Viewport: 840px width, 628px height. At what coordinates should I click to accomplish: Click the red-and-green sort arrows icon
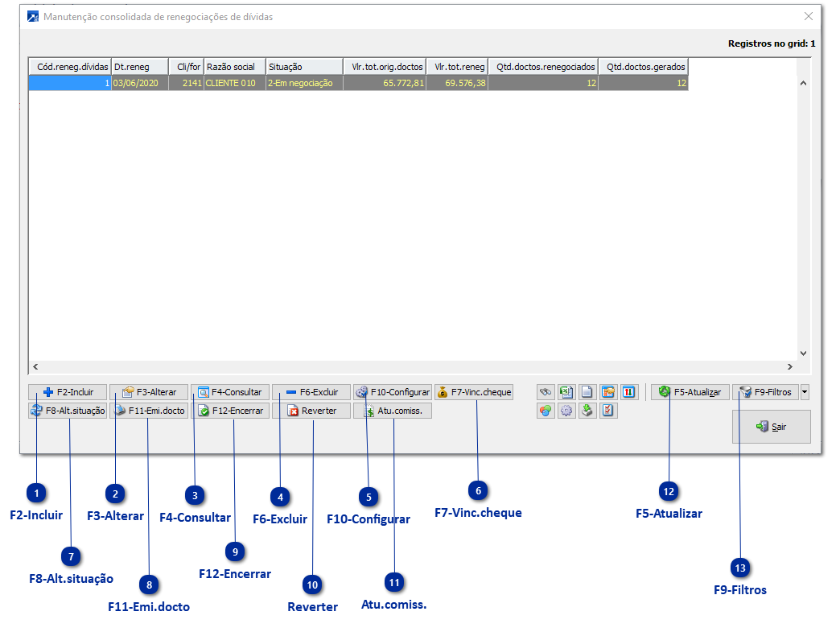pos(629,392)
